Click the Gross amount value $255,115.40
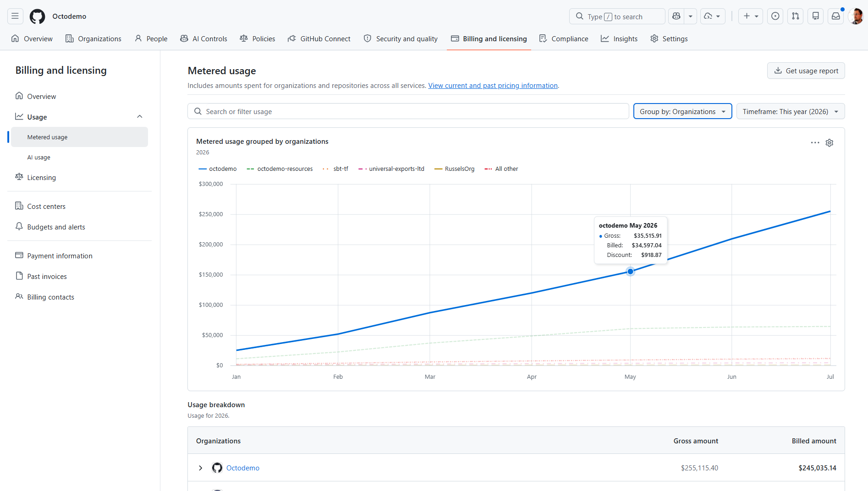868x491 pixels. click(699, 468)
